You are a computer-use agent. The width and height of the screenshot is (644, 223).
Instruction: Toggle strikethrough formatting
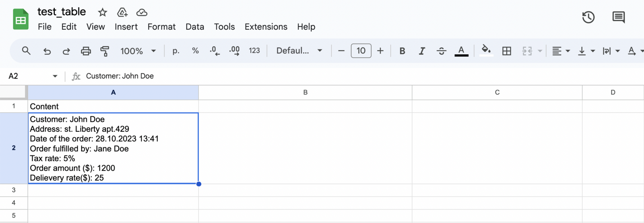tap(441, 51)
